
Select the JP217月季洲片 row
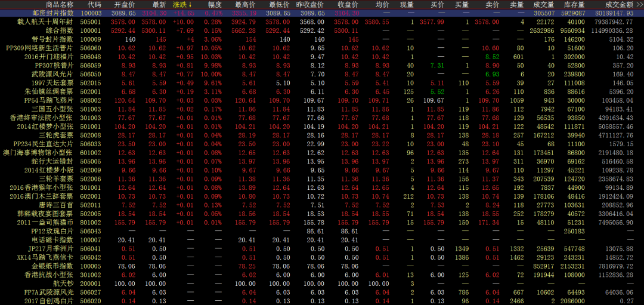(322, 248)
